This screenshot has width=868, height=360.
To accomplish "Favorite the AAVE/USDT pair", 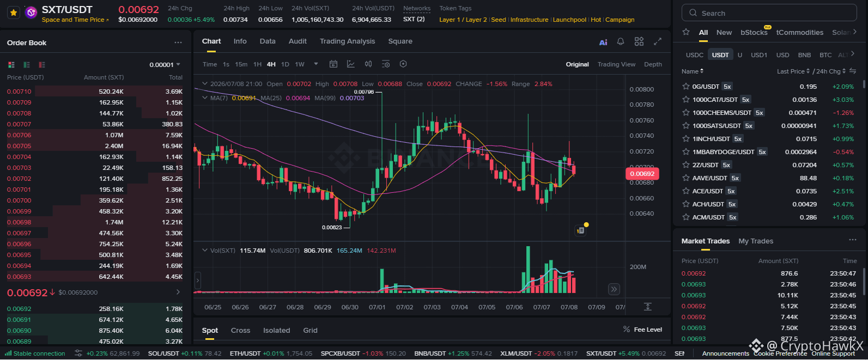I will pyautogui.click(x=686, y=178).
